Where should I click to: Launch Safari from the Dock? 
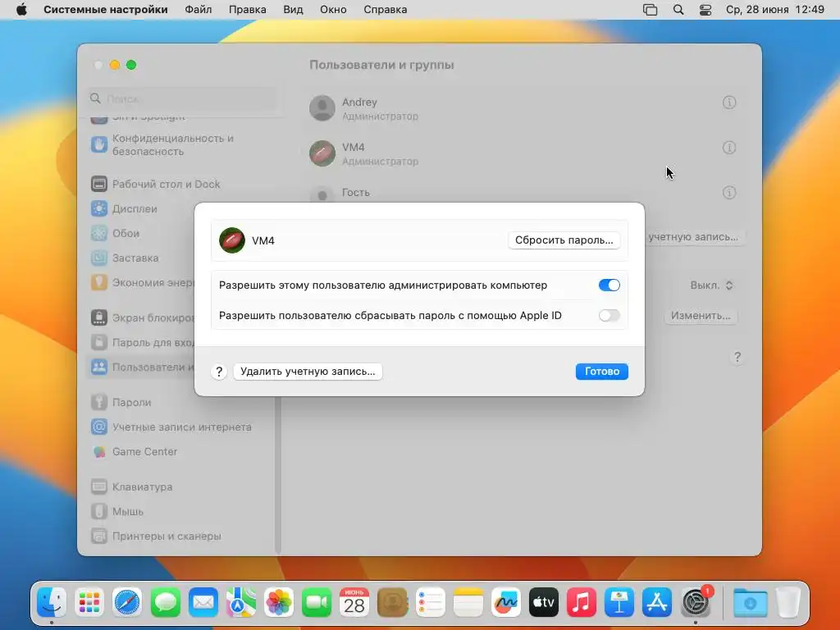127,602
